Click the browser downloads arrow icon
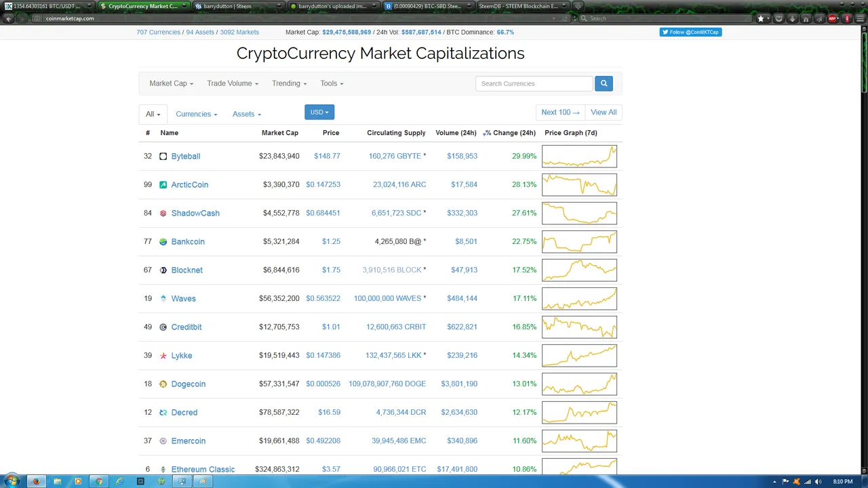Screen dimensions: 868x488 pos(792,18)
